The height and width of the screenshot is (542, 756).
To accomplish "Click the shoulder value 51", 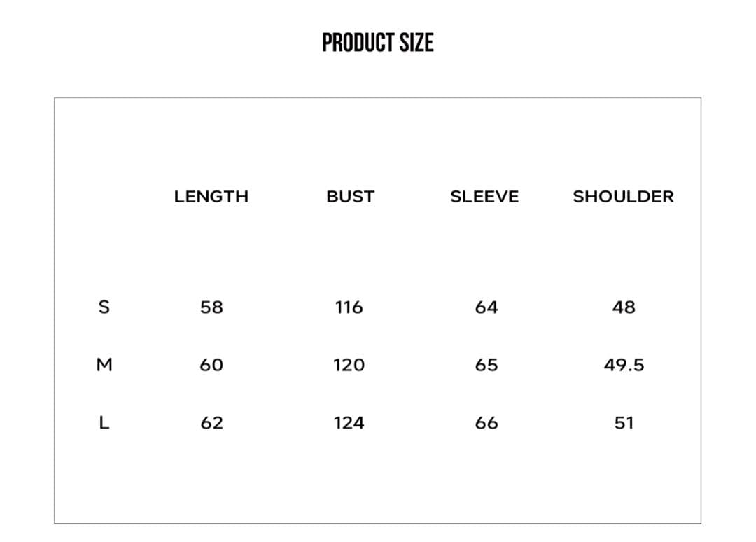I will click(x=624, y=423).
